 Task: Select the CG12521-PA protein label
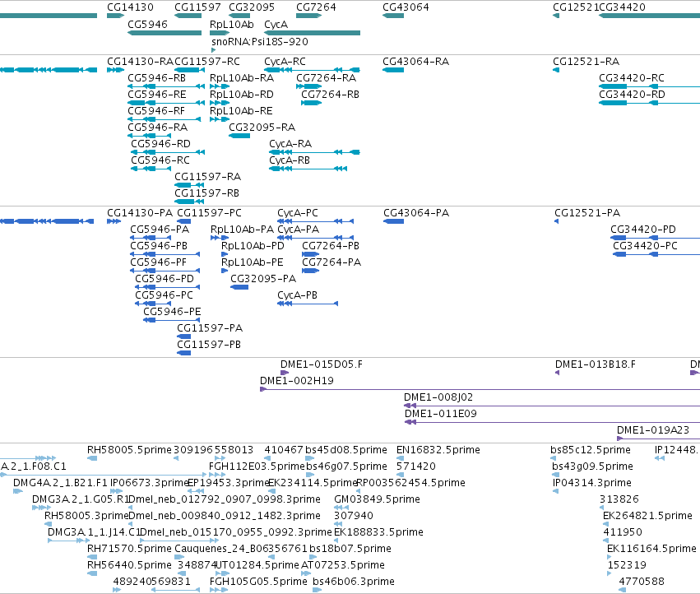point(587,213)
